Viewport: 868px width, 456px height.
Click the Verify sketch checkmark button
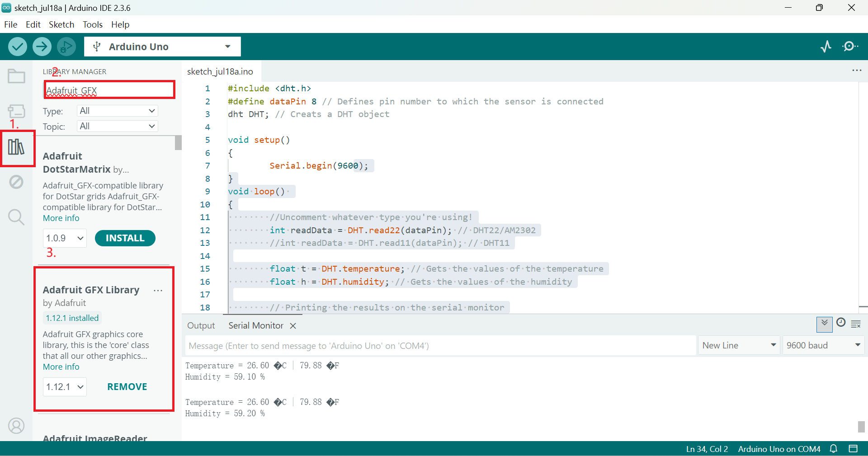coord(18,47)
